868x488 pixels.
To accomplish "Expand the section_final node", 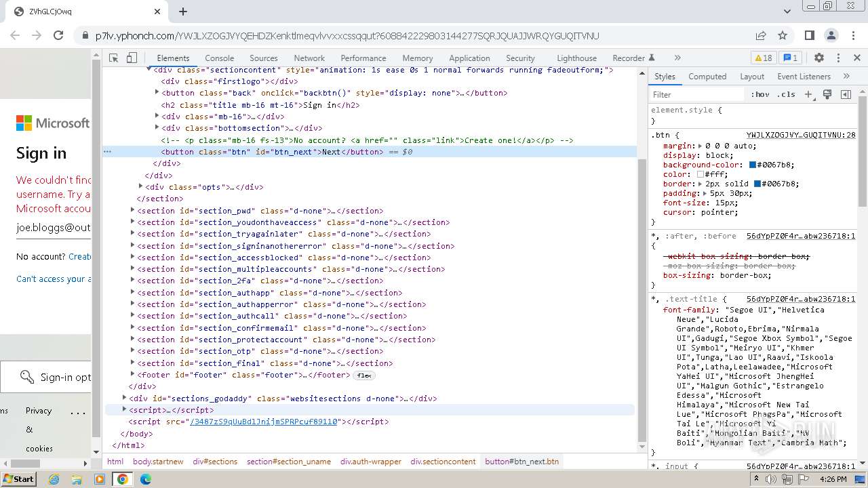I will click(x=133, y=363).
